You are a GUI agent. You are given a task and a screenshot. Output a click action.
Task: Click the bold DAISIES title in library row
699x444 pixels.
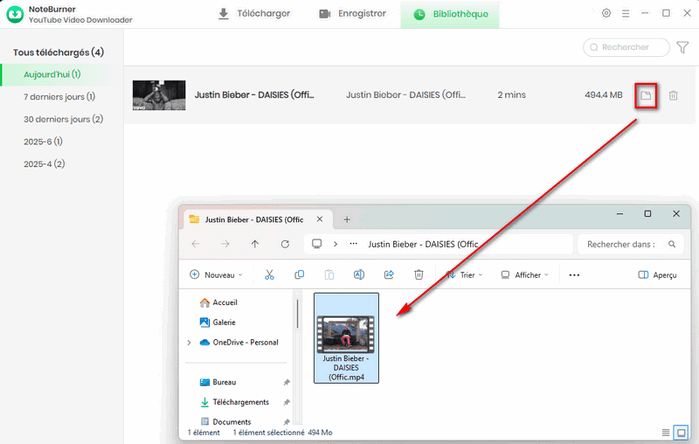[254, 95]
